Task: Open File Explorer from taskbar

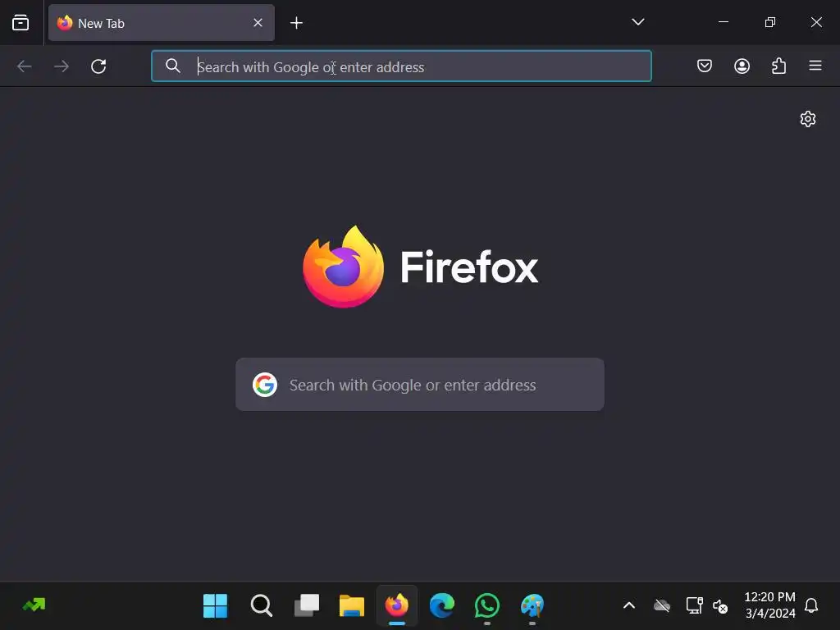Action: coord(352,606)
